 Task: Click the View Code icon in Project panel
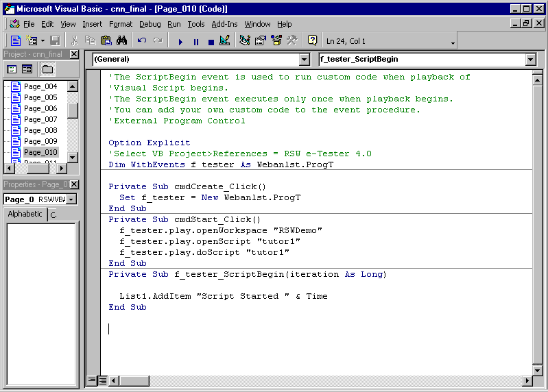[12, 69]
